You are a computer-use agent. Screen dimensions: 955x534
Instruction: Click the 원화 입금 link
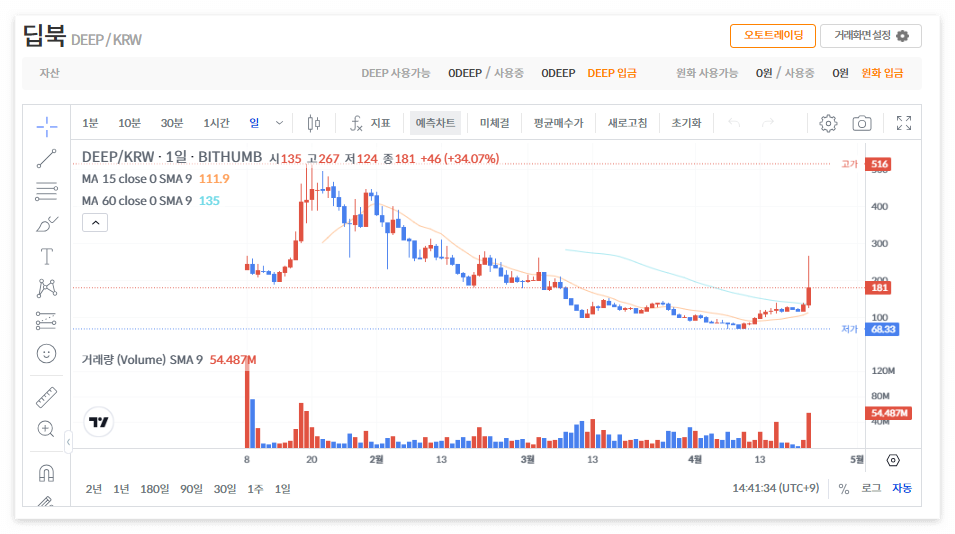point(882,73)
